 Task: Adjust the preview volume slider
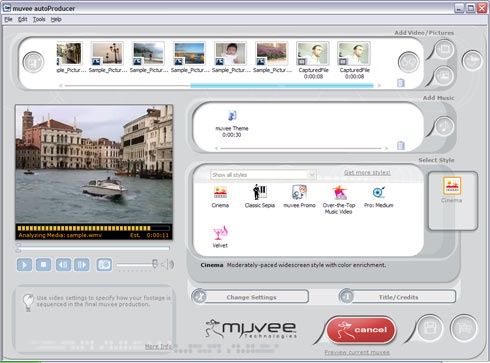pos(155,264)
